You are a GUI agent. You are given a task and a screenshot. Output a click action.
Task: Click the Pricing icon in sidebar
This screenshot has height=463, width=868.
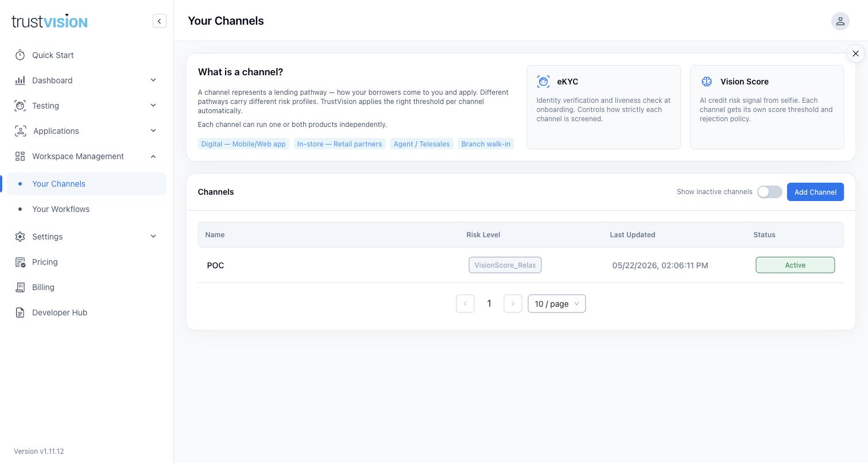coord(20,262)
